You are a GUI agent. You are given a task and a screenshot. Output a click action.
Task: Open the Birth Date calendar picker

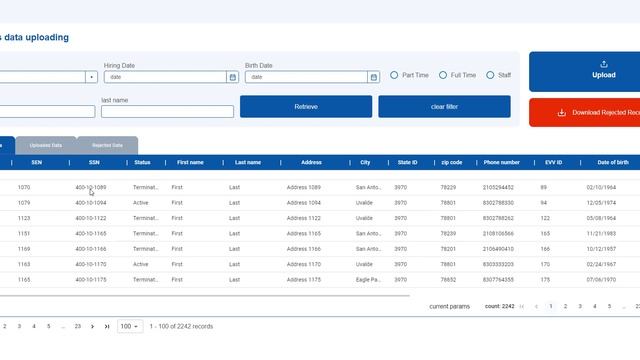373,77
